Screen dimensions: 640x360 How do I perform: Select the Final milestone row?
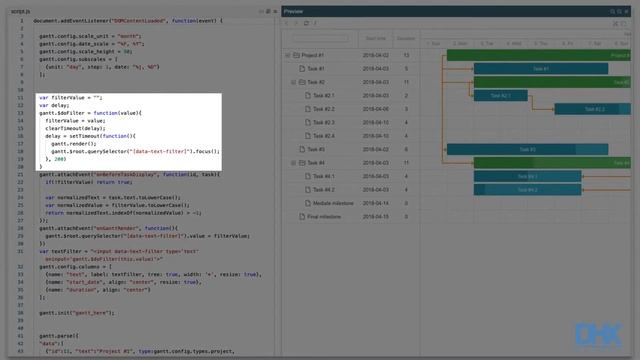point(351,217)
